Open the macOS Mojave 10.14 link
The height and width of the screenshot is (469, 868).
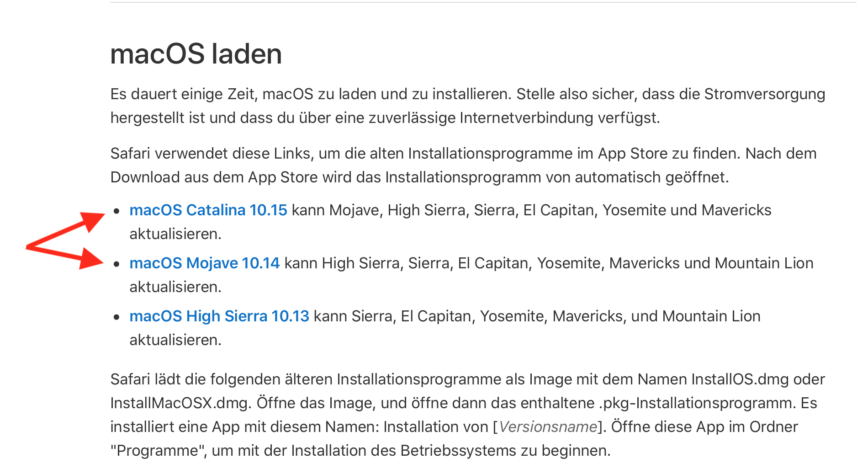[x=204, y=263]
